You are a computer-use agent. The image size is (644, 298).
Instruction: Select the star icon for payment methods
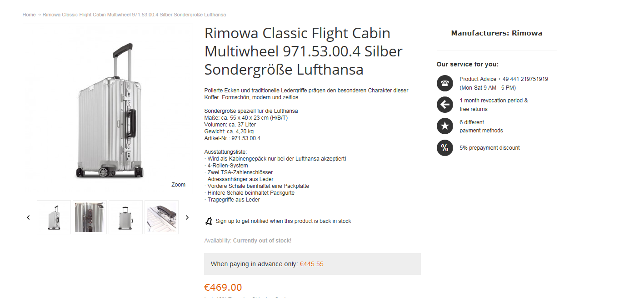click(x=444, y=126)
